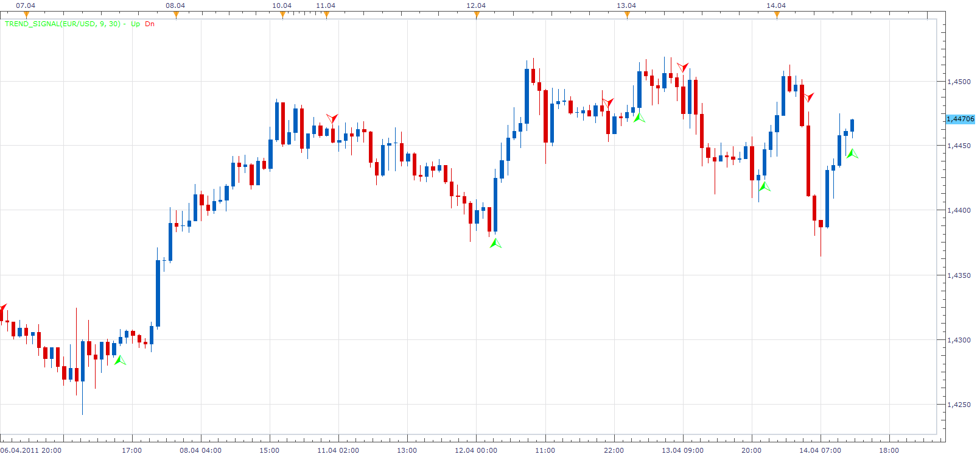Click the green Up arrow below the 12.04 low
This screenshot has width=980, height=457.
[x=495, y=243]
